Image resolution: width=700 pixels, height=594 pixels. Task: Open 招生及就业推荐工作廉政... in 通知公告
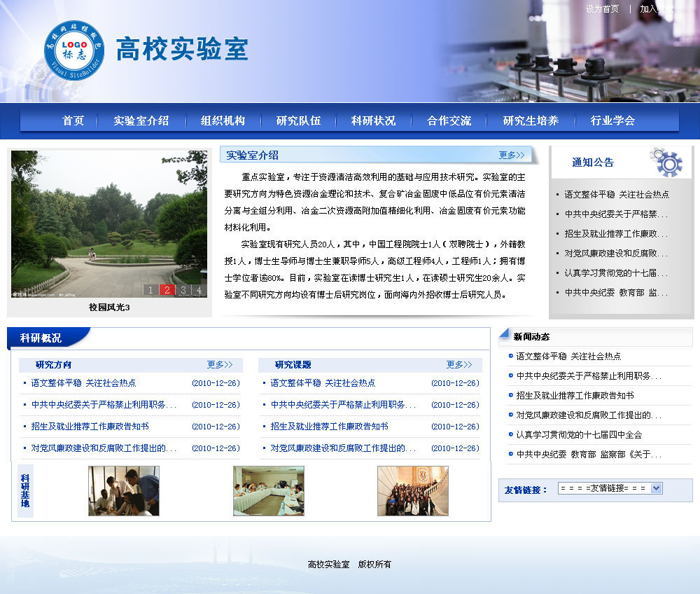coord(616,234)
